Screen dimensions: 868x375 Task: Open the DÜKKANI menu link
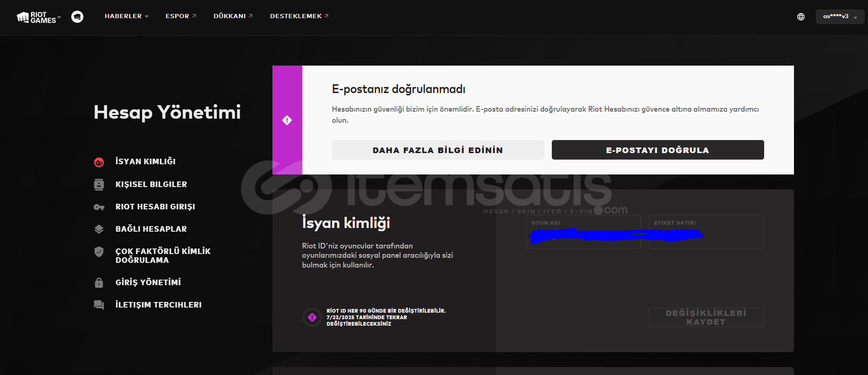[233, 16]
